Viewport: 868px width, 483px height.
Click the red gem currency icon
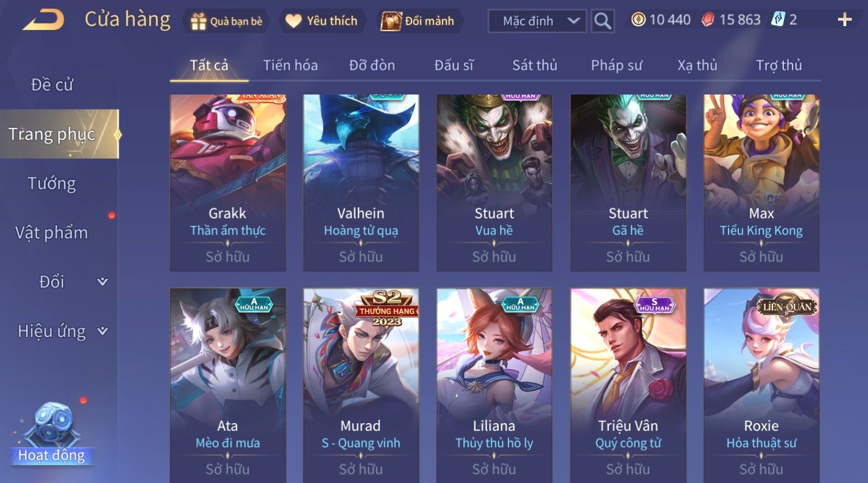(x=708, y=20)
